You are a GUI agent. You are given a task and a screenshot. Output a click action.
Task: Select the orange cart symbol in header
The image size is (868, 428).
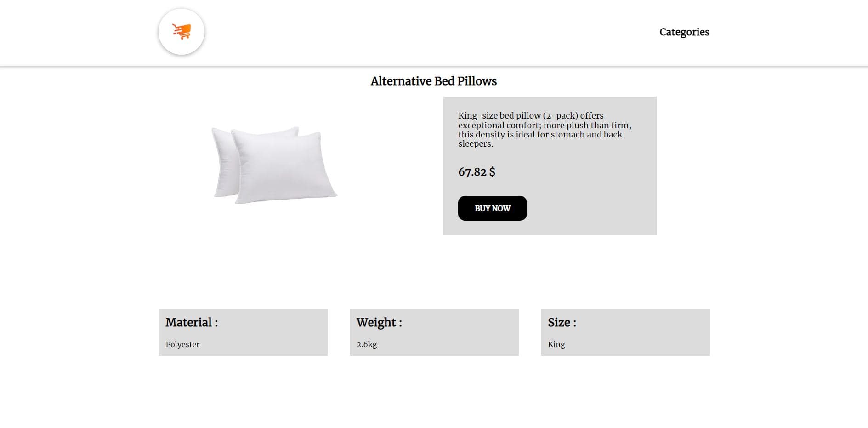click(182, 31)
